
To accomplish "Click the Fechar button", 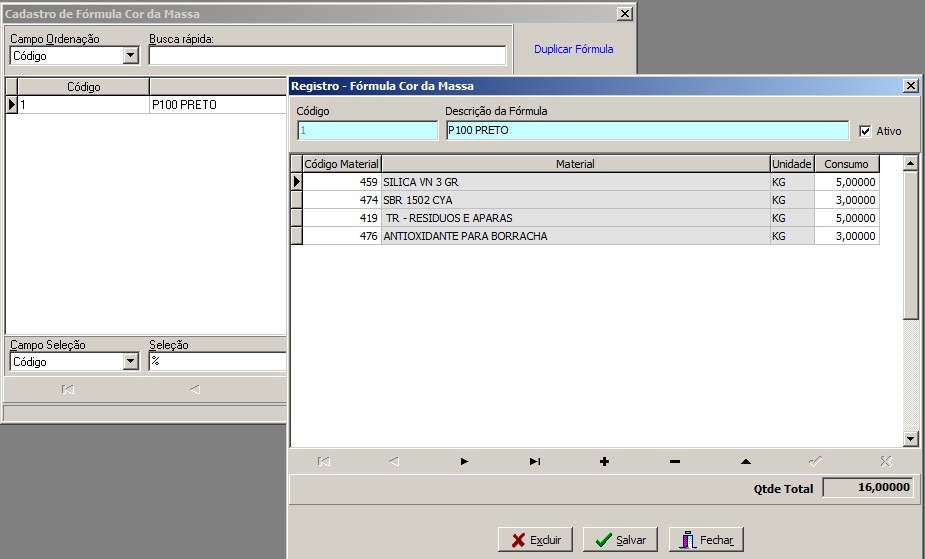I will (706, 540).
